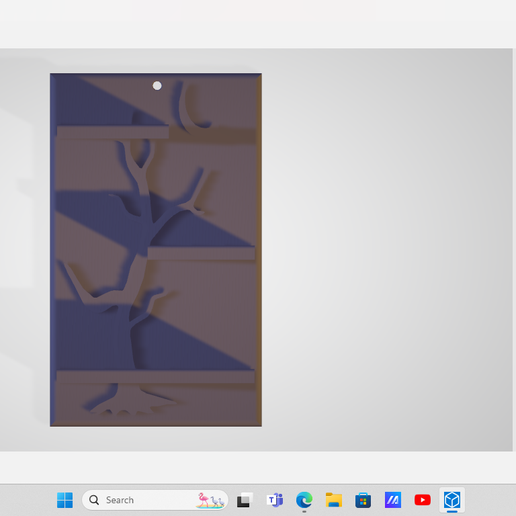Click the long bottom shelf bar
516x516 pixels.
155,376
